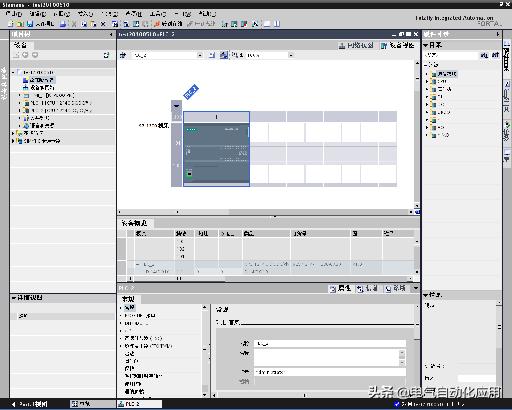Expand the first hardware catalog folder

point(427,74)
